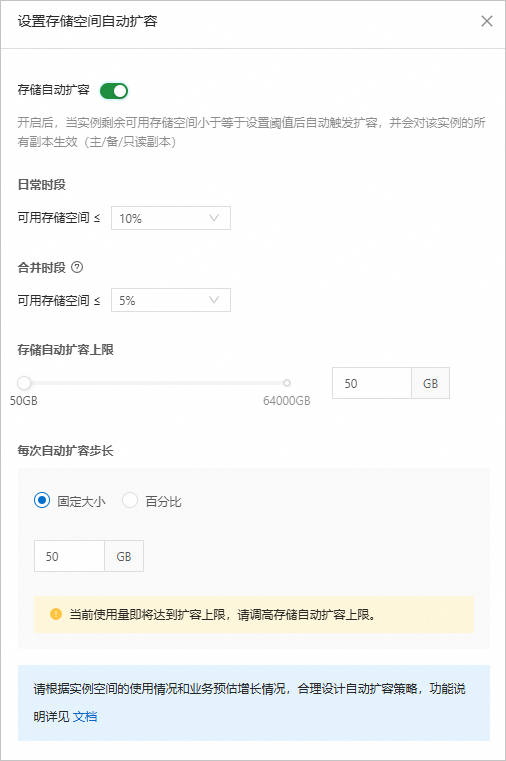Click the GB unit beside step size

click(124, 556)
